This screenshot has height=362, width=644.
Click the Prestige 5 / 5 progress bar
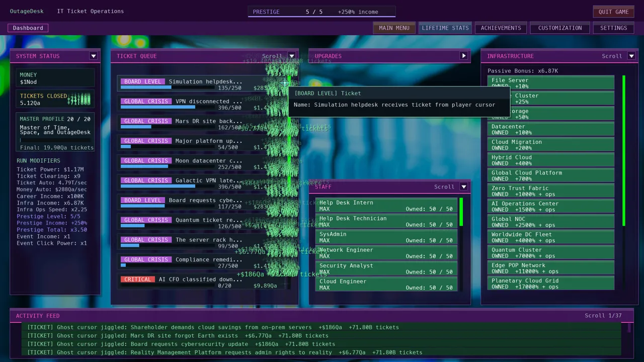point(322,12)
